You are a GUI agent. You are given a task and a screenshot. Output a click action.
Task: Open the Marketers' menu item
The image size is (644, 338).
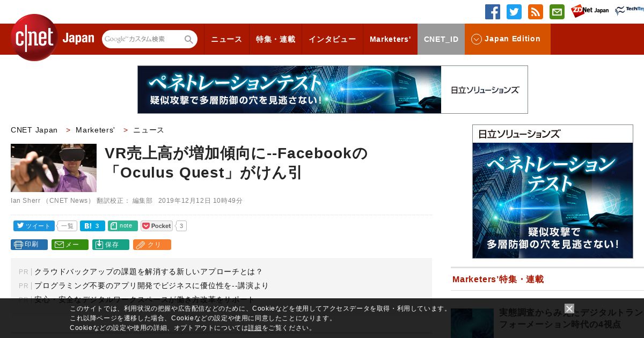pos(390,39)
